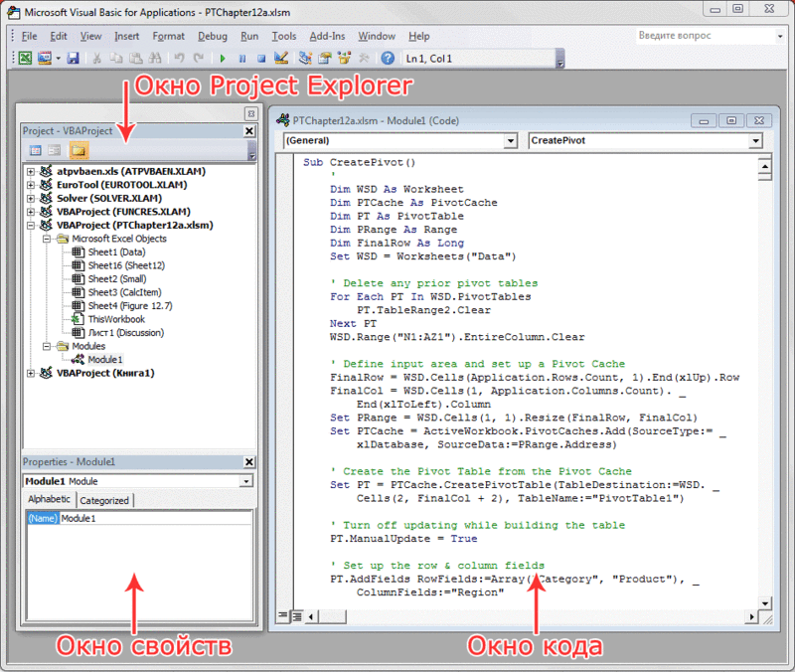Click View Microsoft Excel toolbar icon
The height and width of the screenshot is (672, 795).
pos(25,59)
